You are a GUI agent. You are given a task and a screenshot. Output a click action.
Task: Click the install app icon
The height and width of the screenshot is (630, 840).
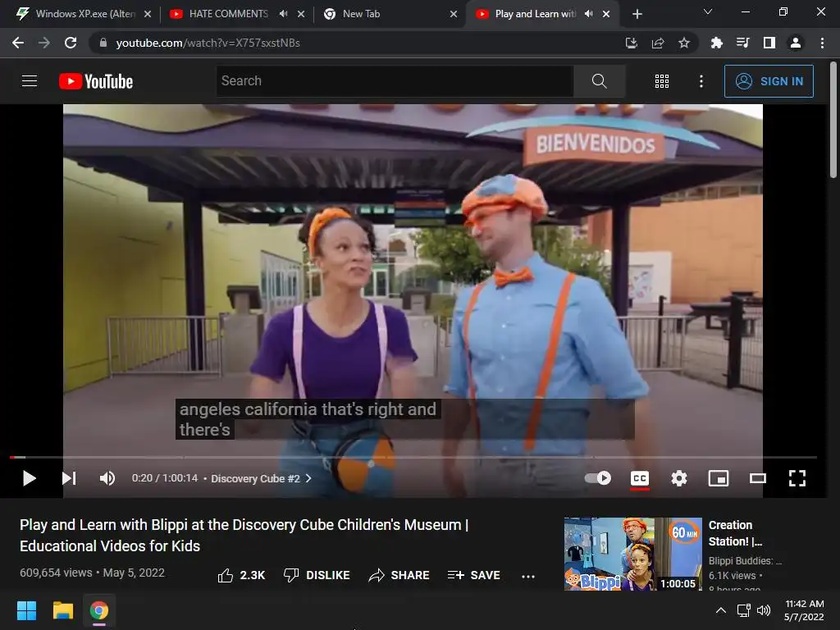(x=632, y=43)
